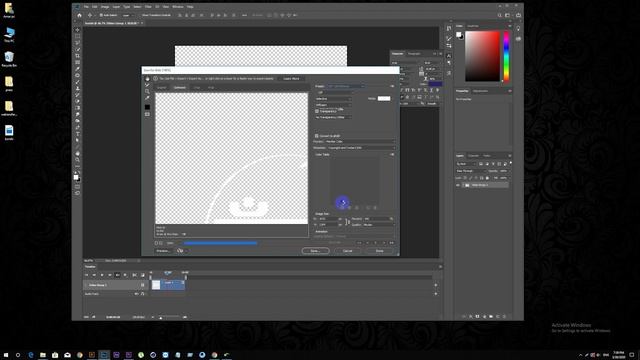Switch to the Swatches panel tab
640x360 pixels.
point(473,26)
